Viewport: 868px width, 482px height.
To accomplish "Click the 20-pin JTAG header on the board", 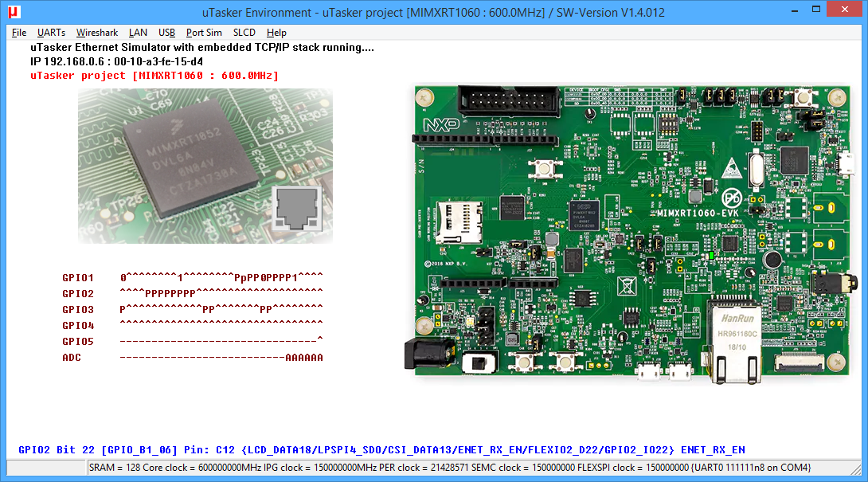I will 510,100.
